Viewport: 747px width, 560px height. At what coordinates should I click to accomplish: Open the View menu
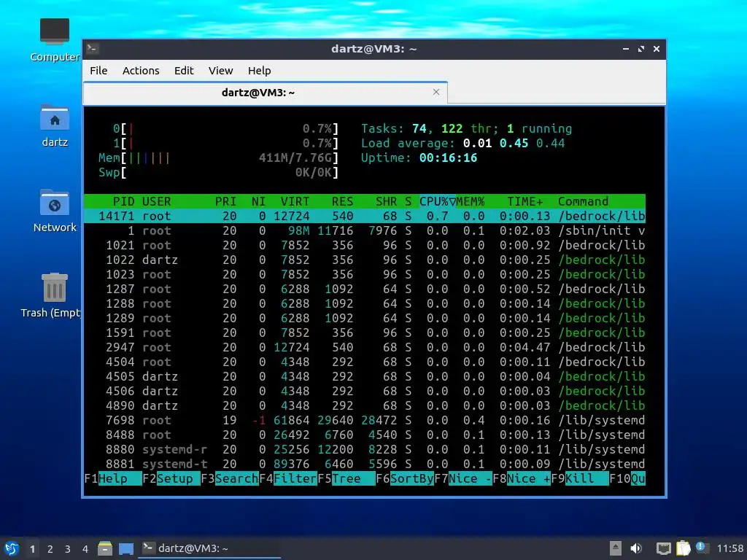click(x=220, y=71)
